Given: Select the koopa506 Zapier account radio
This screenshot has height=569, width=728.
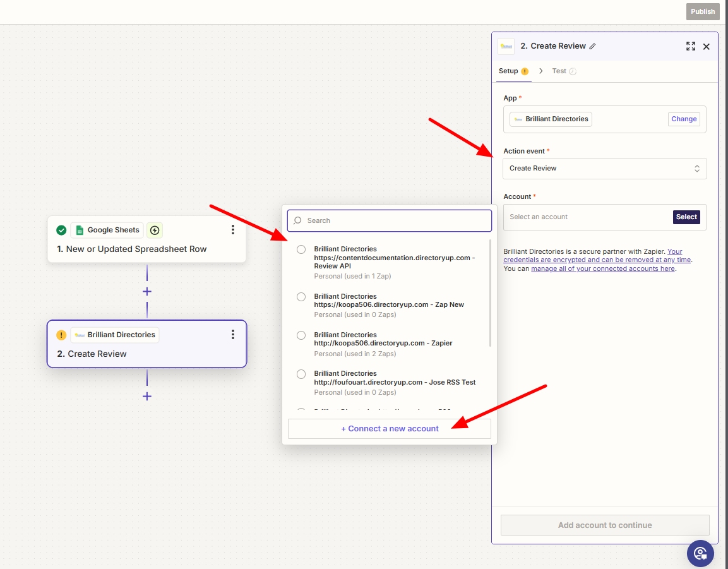Looking at the screenshot, I should coord(301,335).
